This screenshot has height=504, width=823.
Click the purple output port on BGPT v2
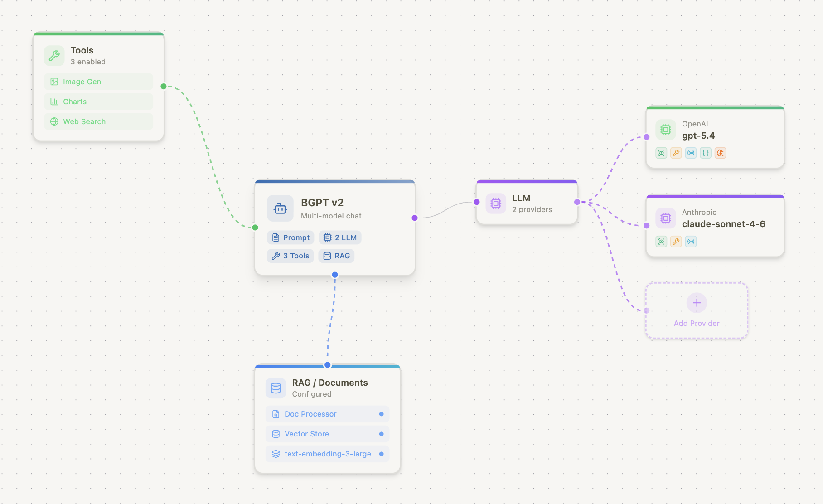pos(415,218)
